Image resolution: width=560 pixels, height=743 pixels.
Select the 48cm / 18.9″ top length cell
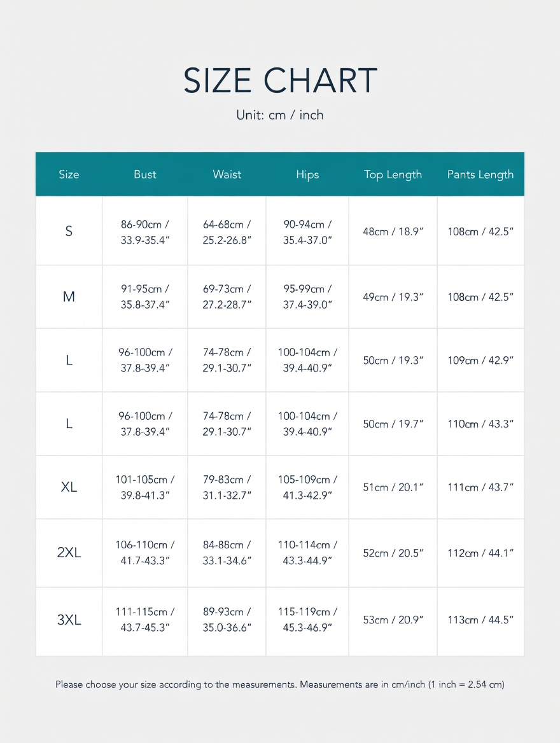point(393,232)
